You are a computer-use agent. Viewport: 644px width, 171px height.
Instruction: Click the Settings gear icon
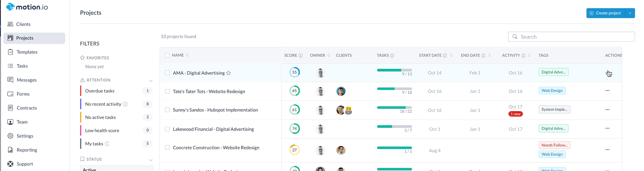[10, 136]
